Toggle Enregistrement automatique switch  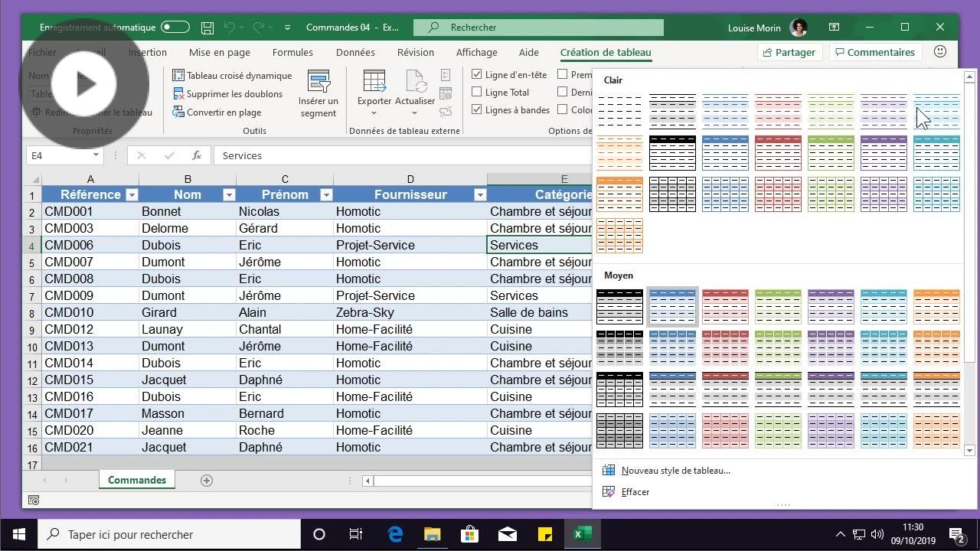click(x=175, y=28)
